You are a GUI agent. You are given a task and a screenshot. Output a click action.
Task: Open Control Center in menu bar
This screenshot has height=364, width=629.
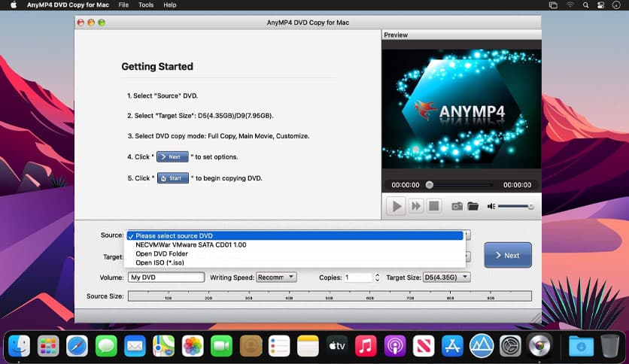click(601, 5)
